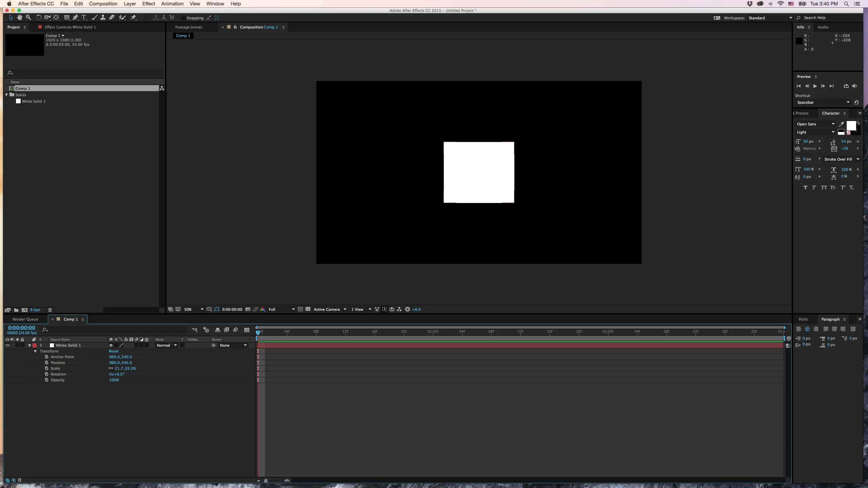Select the Pen tool in the toolbar

75,18
